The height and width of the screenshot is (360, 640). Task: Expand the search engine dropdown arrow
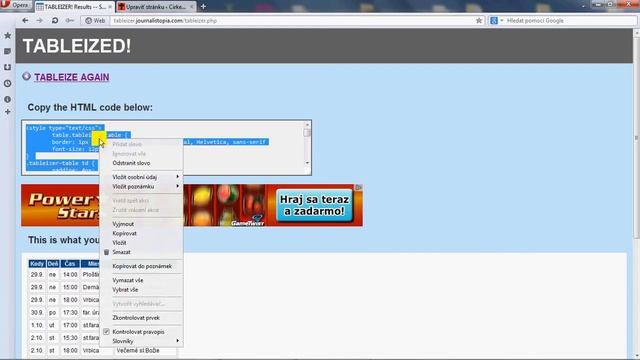pyautogui.click(x=502, y=20)
